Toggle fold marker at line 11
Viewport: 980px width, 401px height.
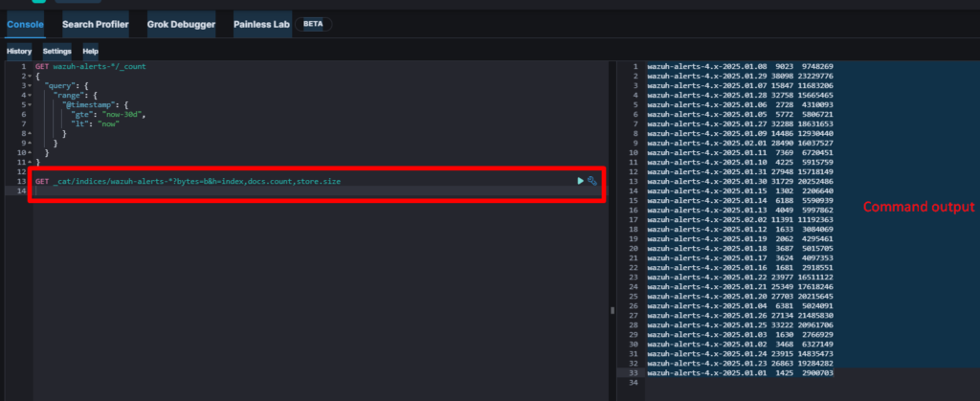[x=29, y=162]
